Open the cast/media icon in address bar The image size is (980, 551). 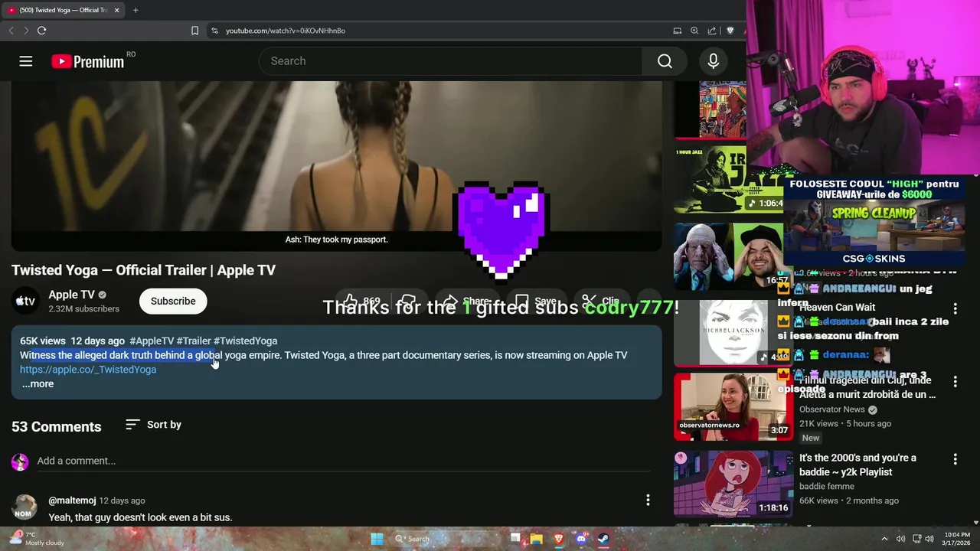(677, 31)
